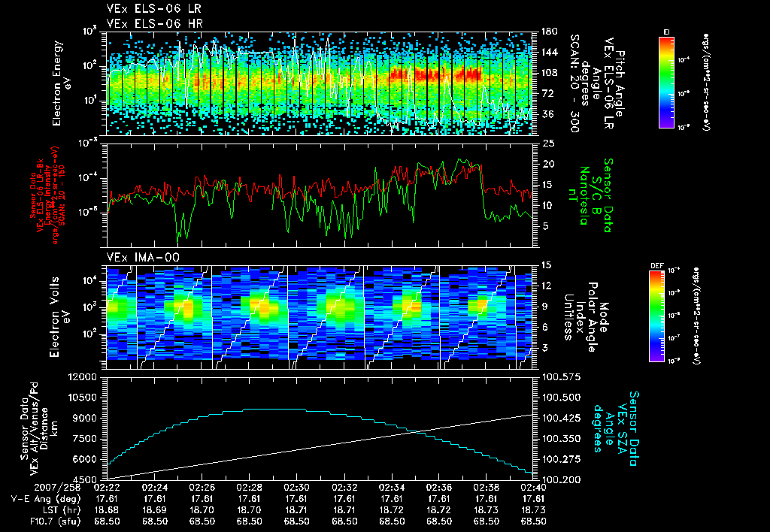Click the "VEx ELS-06 LR" title text
Viewport: 770px width, 532px height.
click(153, 8)
